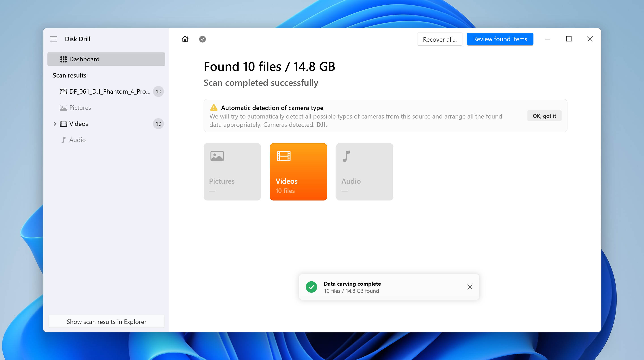This screenshot has width=644, height=360.
Task: Close the Disk Drill window
Action: (590, 39)
